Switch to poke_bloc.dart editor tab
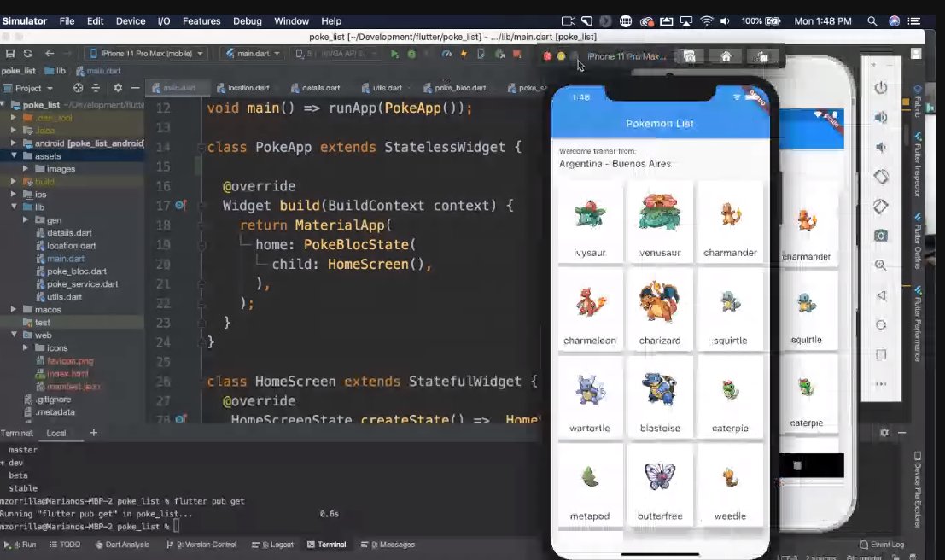945x560 pixels. click(455, 88)
